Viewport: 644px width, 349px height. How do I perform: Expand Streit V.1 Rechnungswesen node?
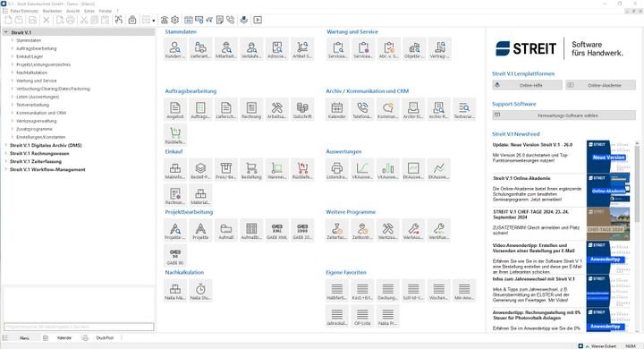pyautogui.click(x=5, y=153)
